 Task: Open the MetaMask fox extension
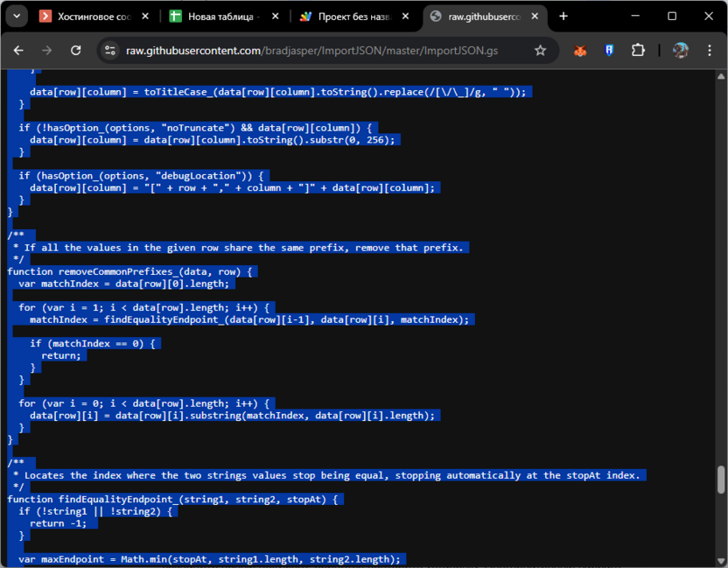coord(579,51)
